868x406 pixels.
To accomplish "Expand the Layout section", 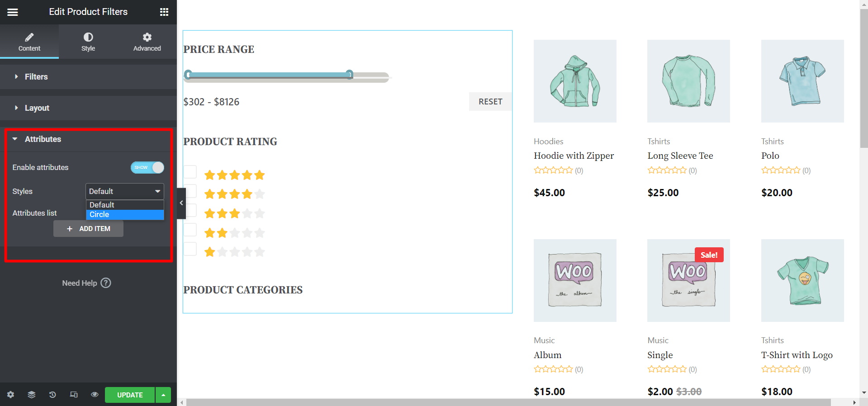I will [x=37, y=108].
